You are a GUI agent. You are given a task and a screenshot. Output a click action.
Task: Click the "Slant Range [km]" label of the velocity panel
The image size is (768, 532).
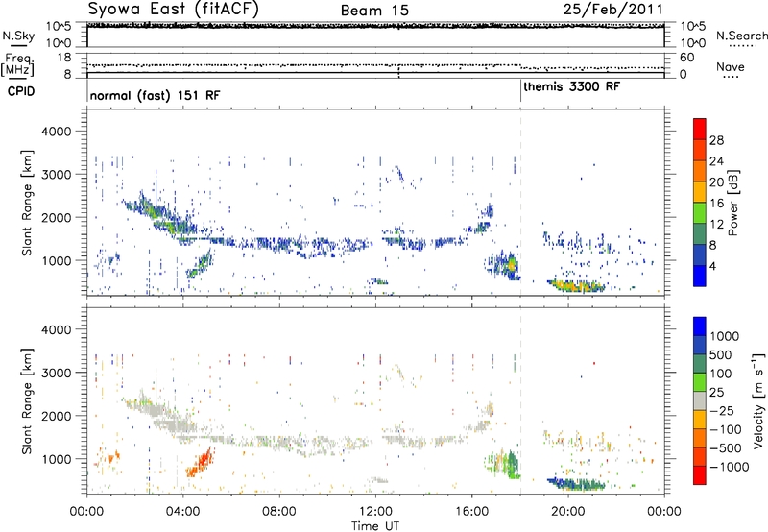point(27,400)
